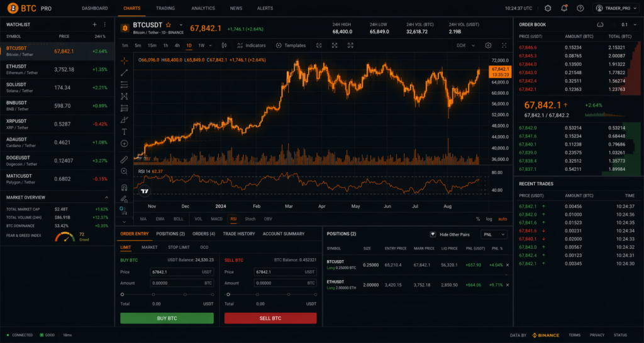Go to the Dashboard tab
644x343 pixels.
click(95, 8)
